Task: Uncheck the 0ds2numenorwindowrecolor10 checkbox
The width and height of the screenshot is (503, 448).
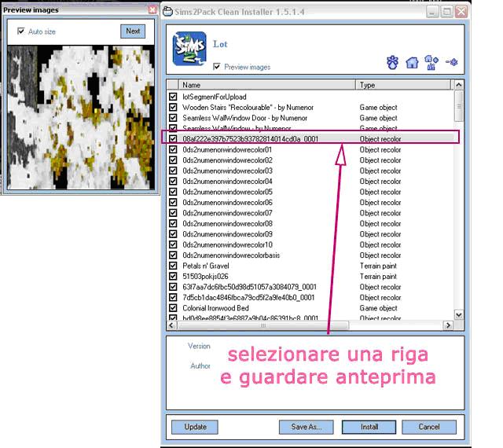Action: [173, 244]
